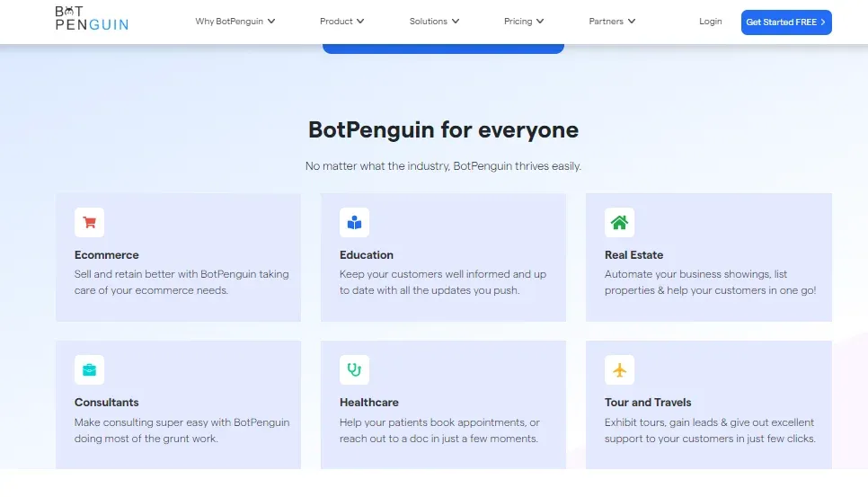Click the BotPenguin logo
This screenshot has height=497, width=868.
click(x=92, y=18)
